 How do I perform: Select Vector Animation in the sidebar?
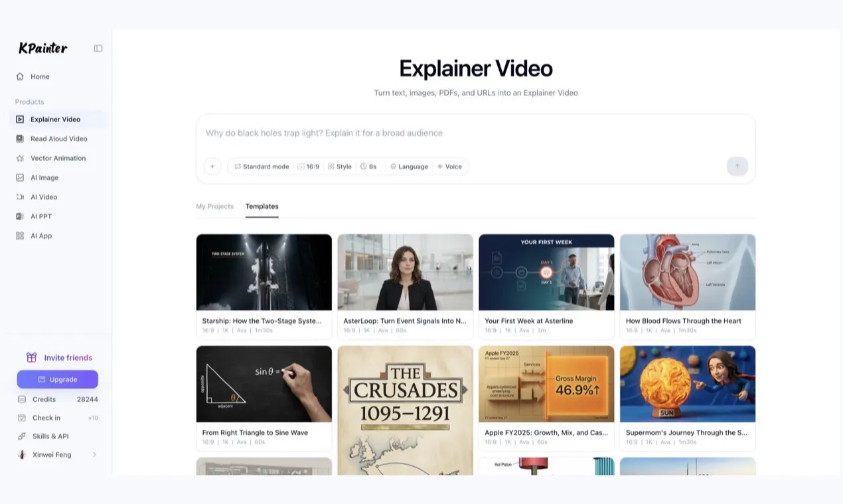point(57,158)
